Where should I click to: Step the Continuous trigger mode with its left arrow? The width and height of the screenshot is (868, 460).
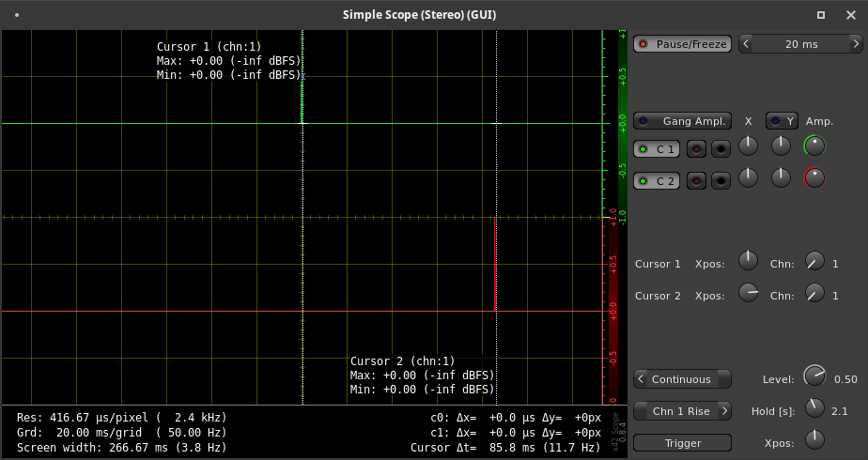641,379
